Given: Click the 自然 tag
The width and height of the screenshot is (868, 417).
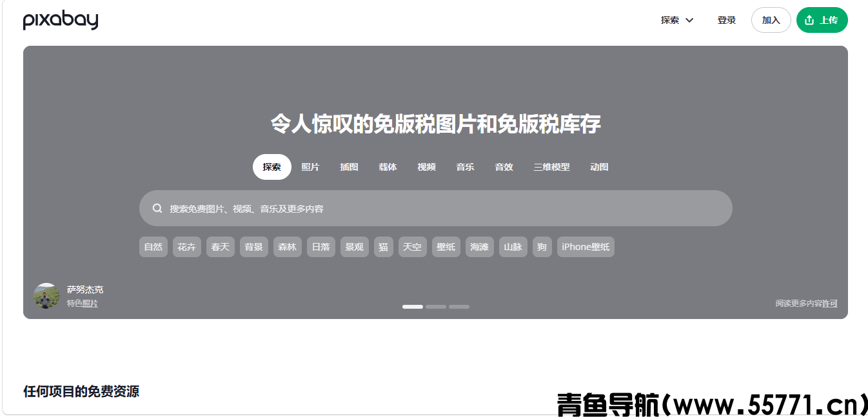Looking at the screenshot, I should pos(153,247).
